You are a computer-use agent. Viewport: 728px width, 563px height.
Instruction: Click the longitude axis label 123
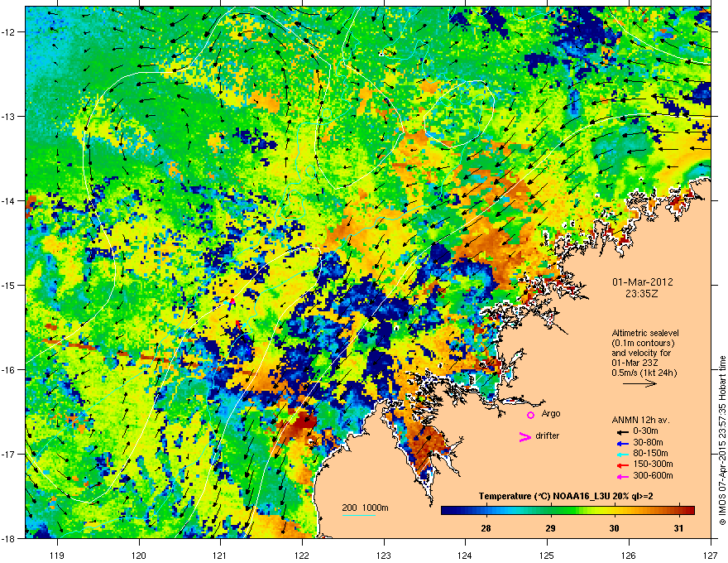384,555
